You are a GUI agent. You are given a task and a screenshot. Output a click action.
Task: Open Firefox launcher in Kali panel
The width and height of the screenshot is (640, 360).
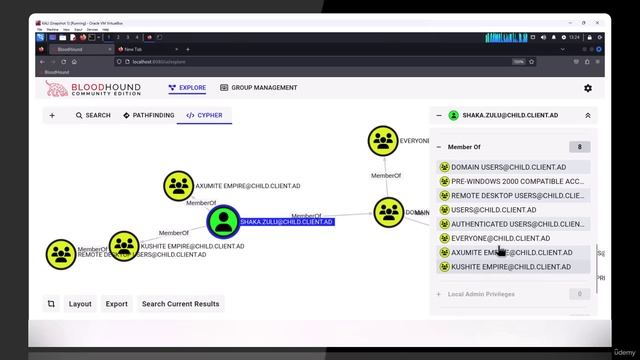click(83, 38)
